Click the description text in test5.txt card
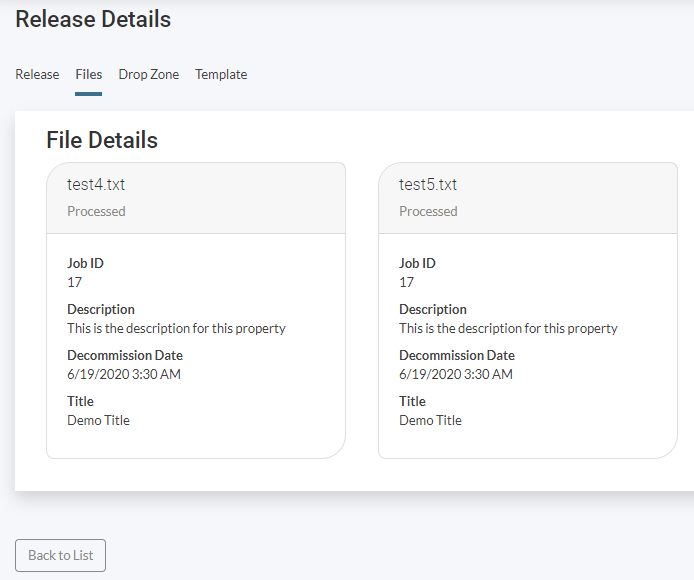This screenshot has height=580, width=694. click(x=508, y=329)
